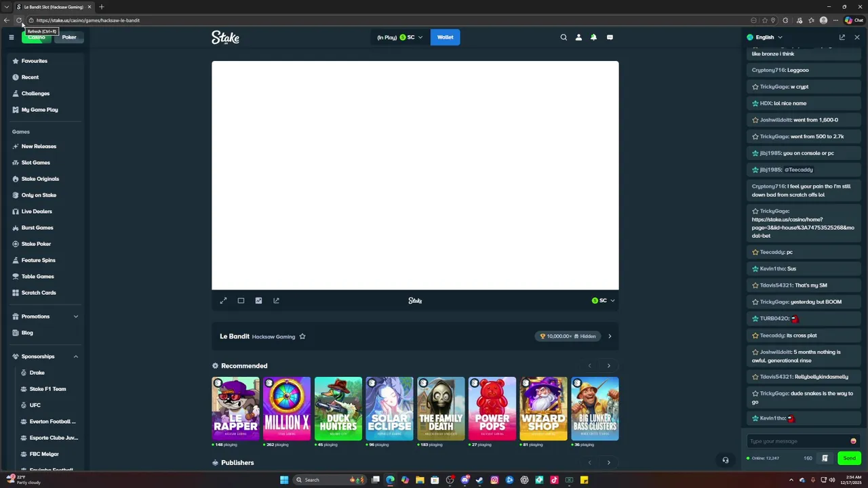Open the Wizard Shop game thumbnail
868x488 pixels.
(x=543, y=409)
